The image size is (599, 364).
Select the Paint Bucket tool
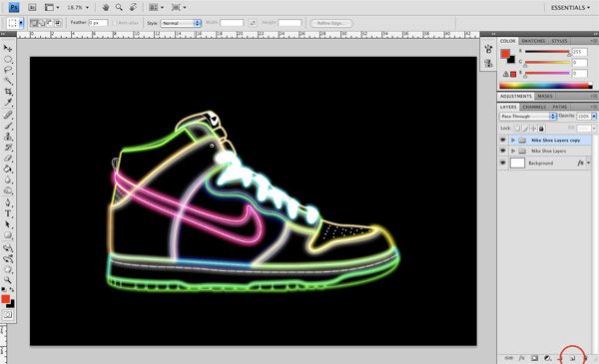pos(8,169)
